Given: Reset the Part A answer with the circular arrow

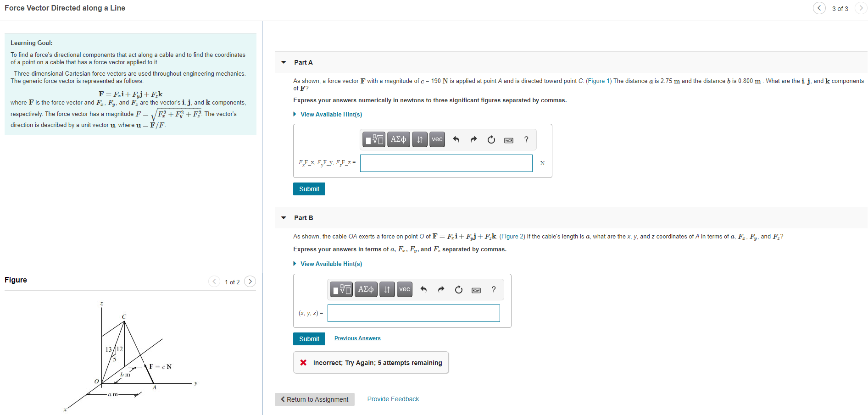Looking at the screenshot, I should coord(491,139).
